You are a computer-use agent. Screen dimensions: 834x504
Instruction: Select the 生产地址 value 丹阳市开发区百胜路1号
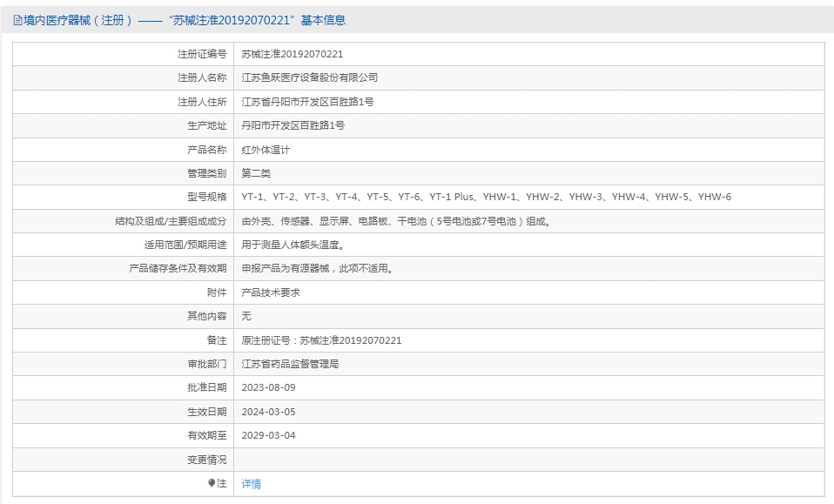[293, 125]
